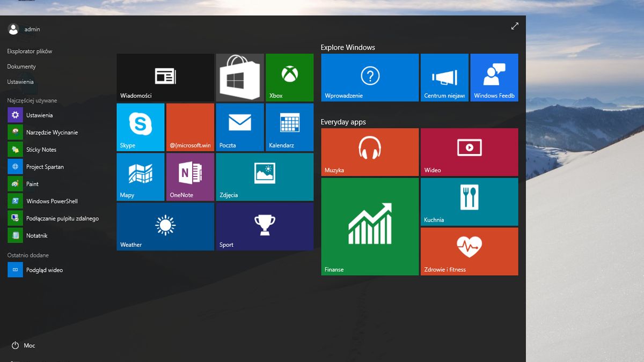This screenshot has height=362, width=644.
Task: Open the Kalendarz calendar tile
Action: pyautogui.click(x=290, y=127)
